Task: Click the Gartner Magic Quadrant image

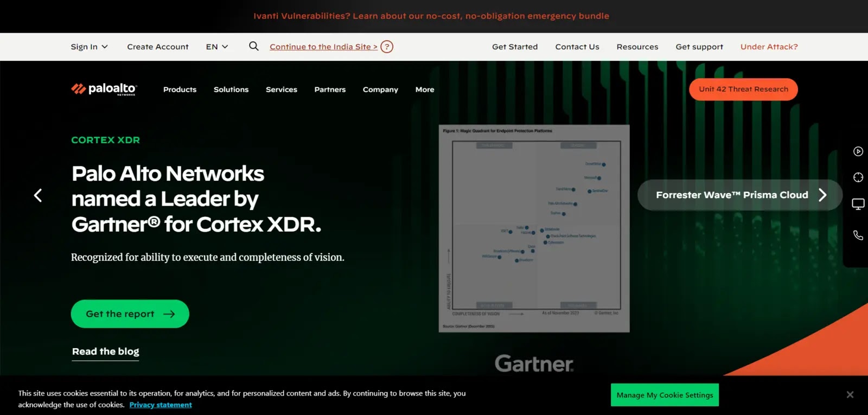Action: [x=534, y=228]
